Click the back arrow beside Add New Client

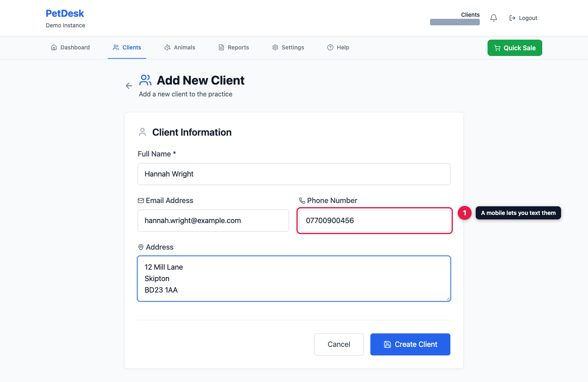(x=129, y=86)
